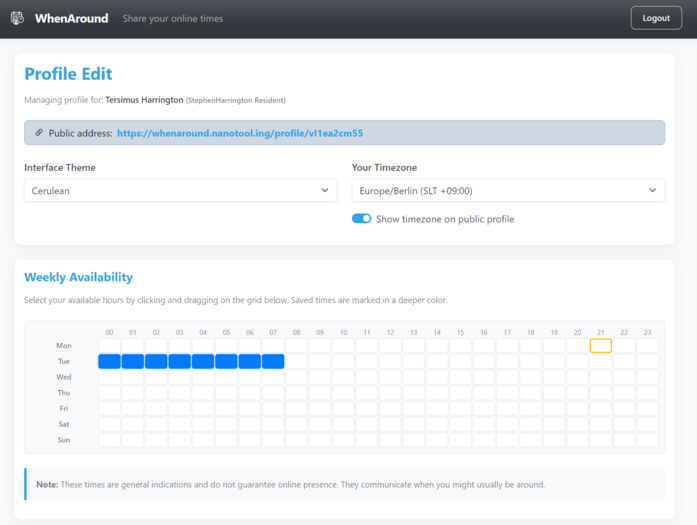Screen dimensions: 697x525
Task: Click the WhenAround logo icon
Action: (17, 18)
